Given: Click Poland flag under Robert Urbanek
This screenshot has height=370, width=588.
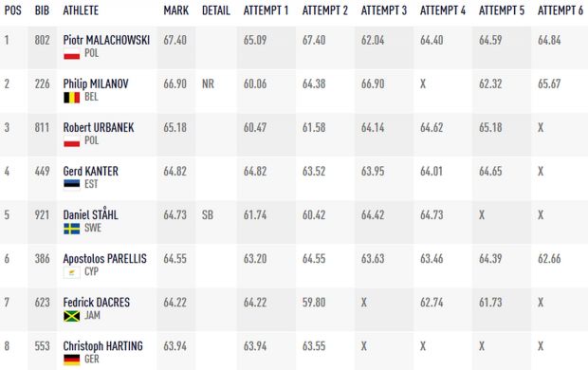Looking at the screenshot, I should click(x=72, y=141).
